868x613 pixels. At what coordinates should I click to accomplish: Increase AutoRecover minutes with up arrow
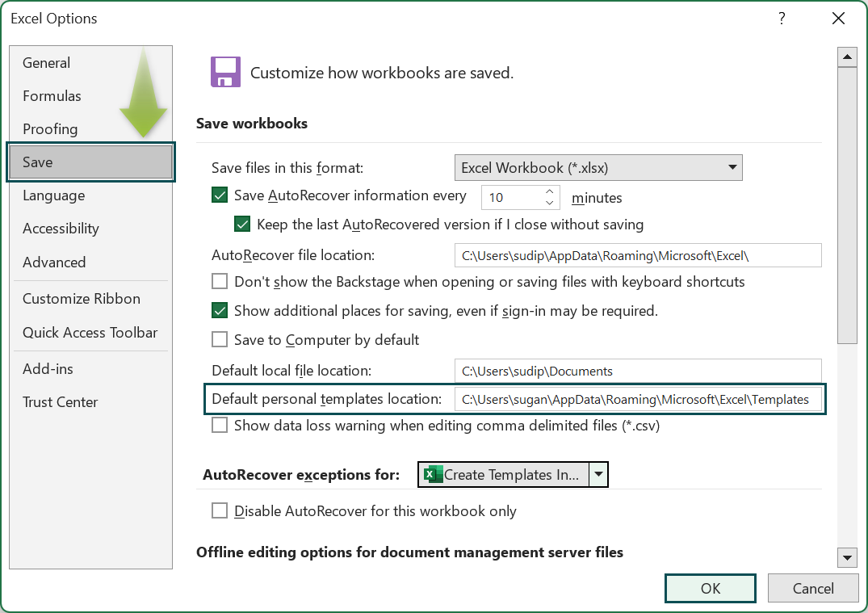pyautogui.click(x=549, y=191)
